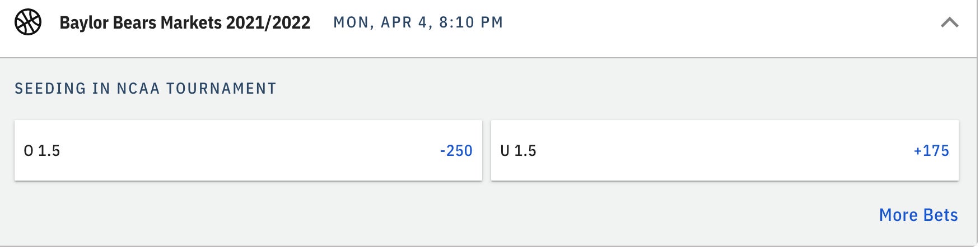The width and height of the screenshot is (980, 249).
Task: Collapse the Baylor Bears markets section
Action: (x=949, y=23)
